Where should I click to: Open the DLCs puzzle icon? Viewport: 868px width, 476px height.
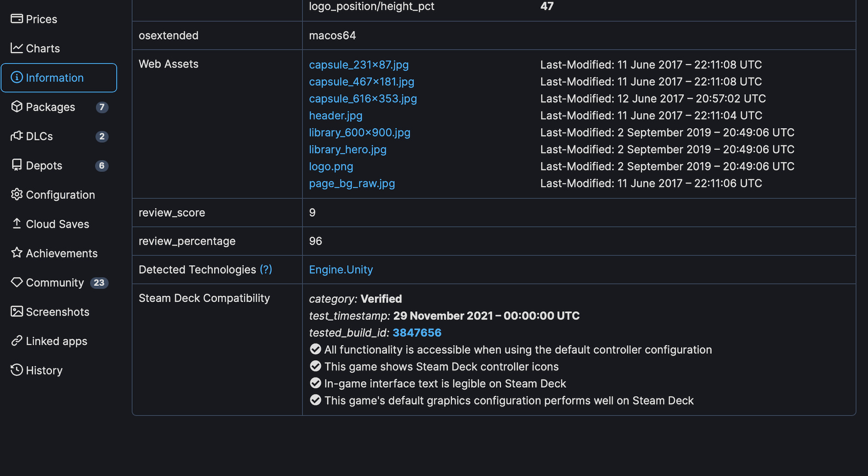pyautogui.click(x=17, y=136)
